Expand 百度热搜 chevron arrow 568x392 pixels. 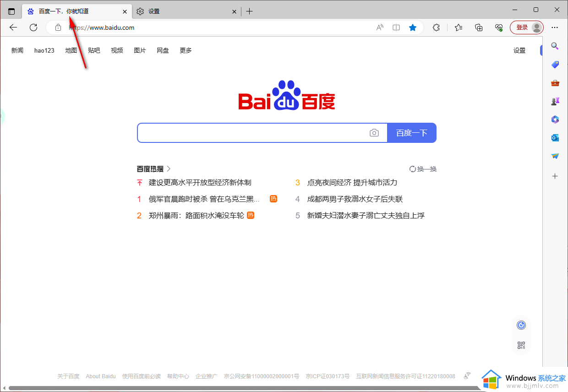coord(169,169)
